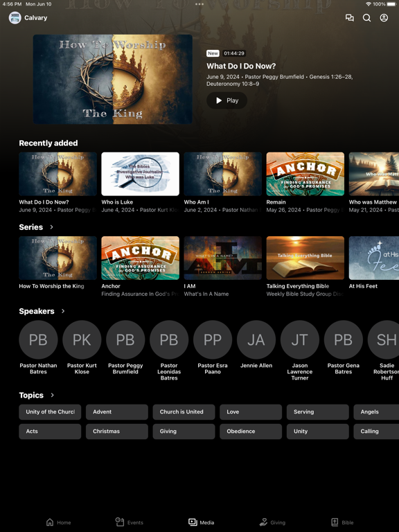
Task: Tap the battery status indicator
Action: [x=391, y=4]
